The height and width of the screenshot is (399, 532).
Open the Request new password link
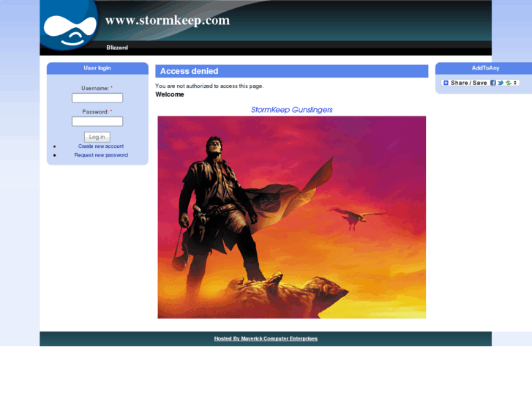pyautogui.click(x=101, y=155)
